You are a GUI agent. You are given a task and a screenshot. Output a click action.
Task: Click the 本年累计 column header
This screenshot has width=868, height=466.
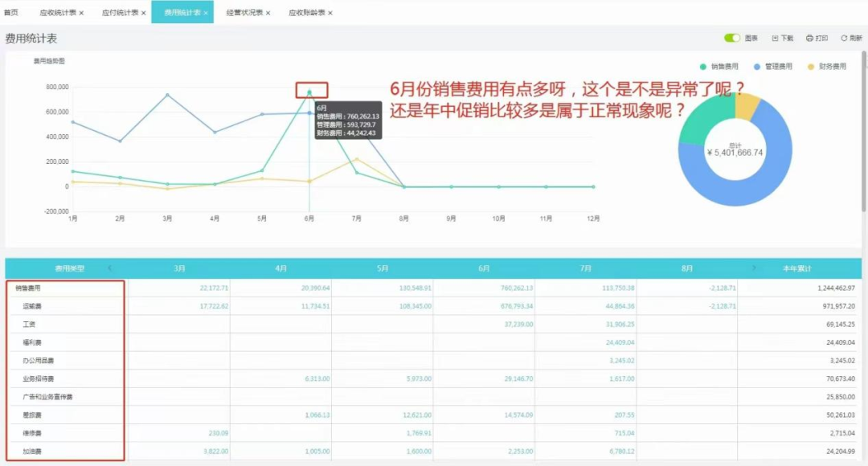tap(796, 268)
